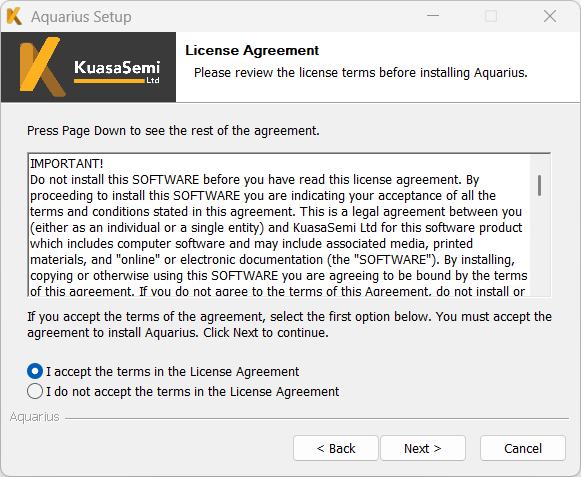Click the license text scrollbar thumb

(540, 185)
